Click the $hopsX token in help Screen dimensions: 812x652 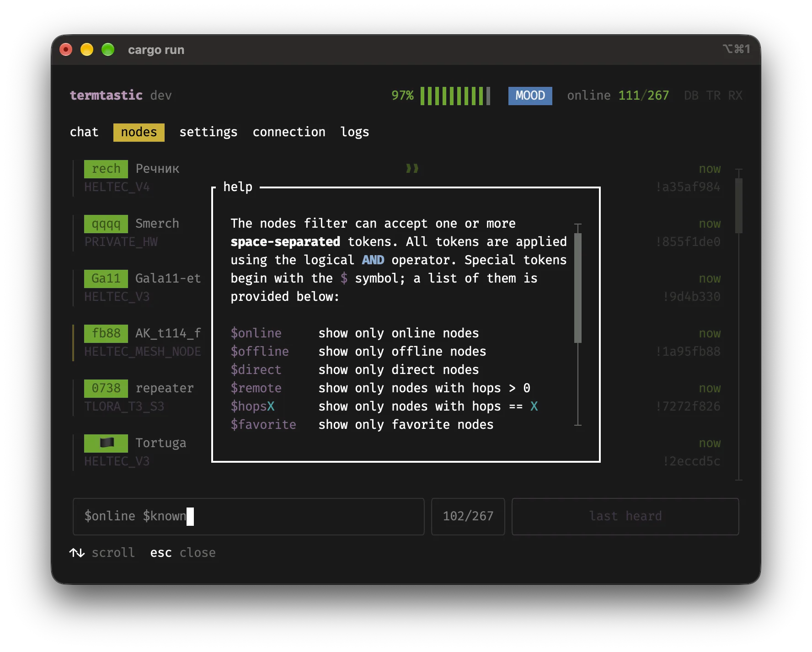pyautogui.click(x=252, y=406)
